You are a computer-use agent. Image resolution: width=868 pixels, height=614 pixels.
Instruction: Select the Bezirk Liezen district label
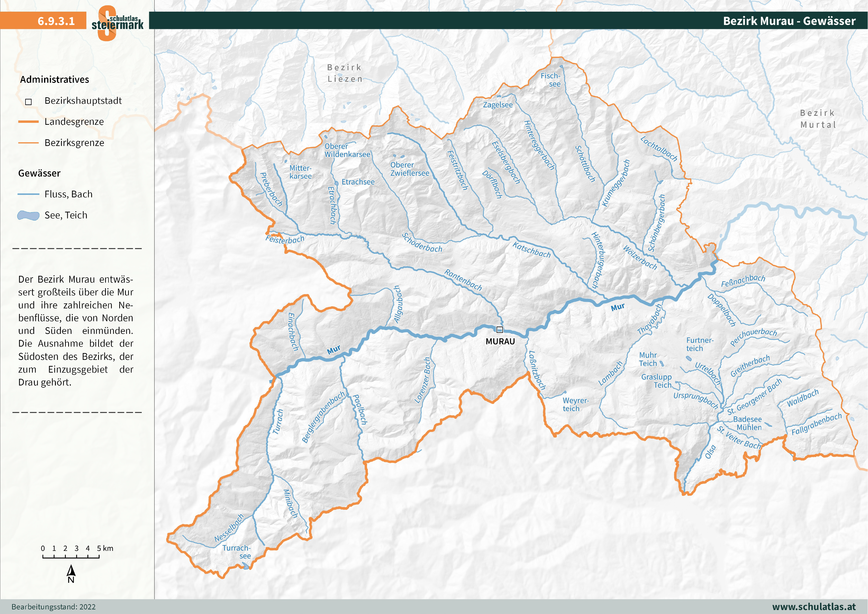click(x=344, y=73)
